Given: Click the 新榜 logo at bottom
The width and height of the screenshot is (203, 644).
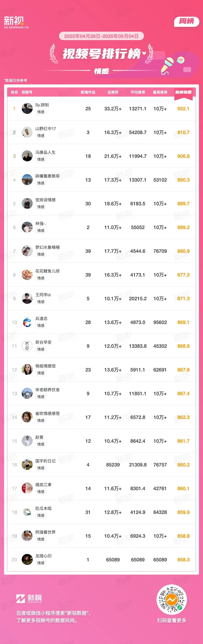Looking at the screenshot, I should (x=29, y=598).
